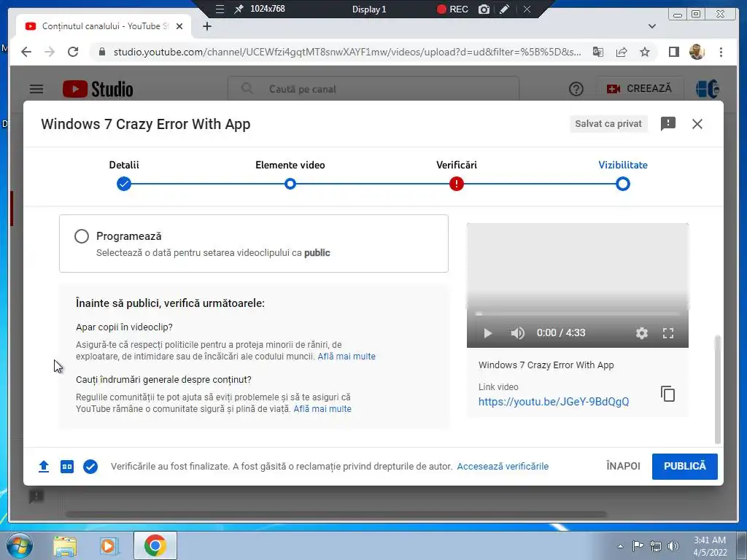Open the help question mark icon
The width and height of the screenshot is (747, 560).
pyautogui.click(x=576, y=89)
